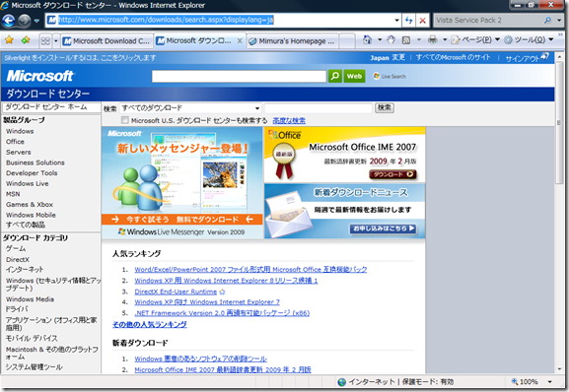Expand the Home button dropdown arrow

coord(380,39)
